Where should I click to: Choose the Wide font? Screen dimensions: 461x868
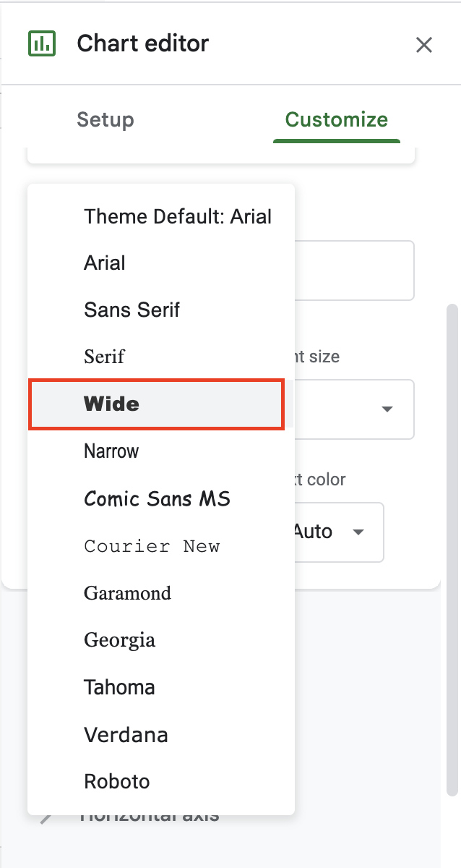pyautogui.click(x=112, y=404)
